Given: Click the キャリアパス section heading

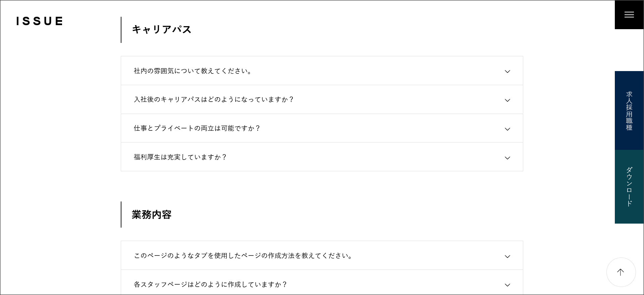Looking at the screenshot, I should coord(161,29).
